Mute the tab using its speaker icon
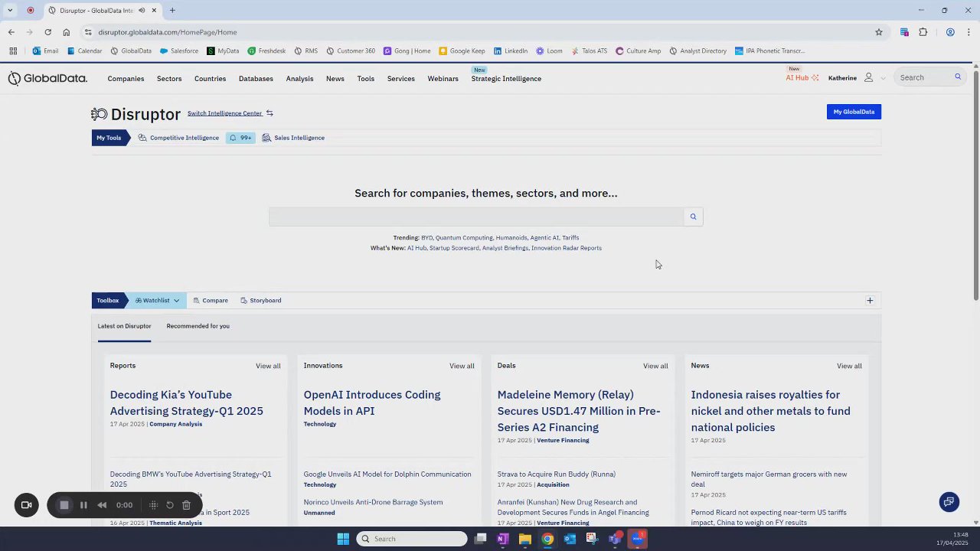Screen dimensions: 980x551 click(x=142, y=11)
